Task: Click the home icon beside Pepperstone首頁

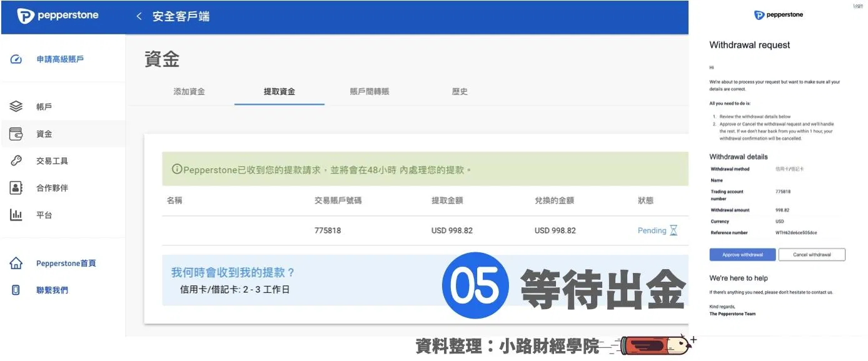Action: coord(16,264)
